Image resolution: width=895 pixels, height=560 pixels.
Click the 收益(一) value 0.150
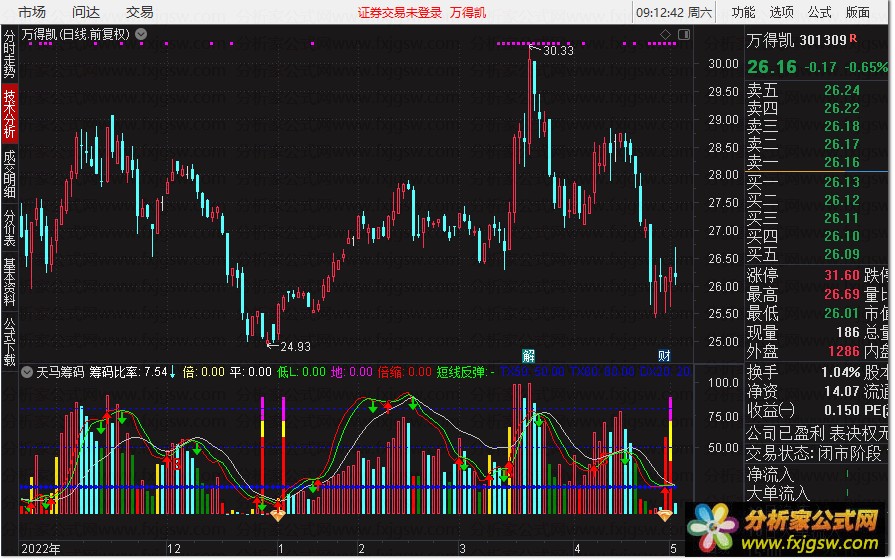point(842,410)
